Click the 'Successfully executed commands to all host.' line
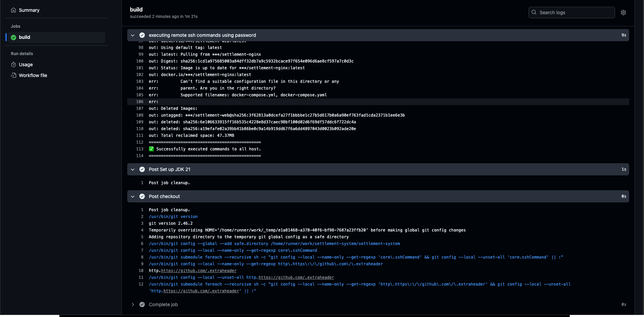Image resolution: width=644 pixels, height=317 pixels. pos(208,149)
